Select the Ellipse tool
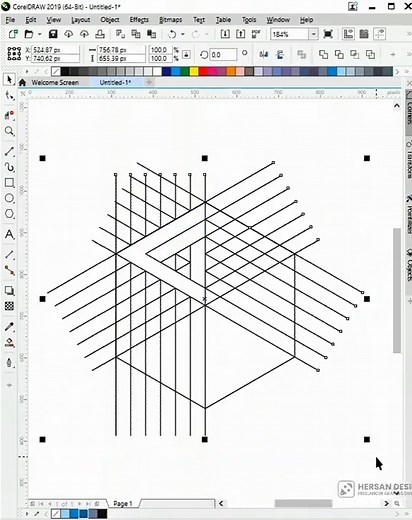The height and width of the screenshot is (520, 412). 9,198
